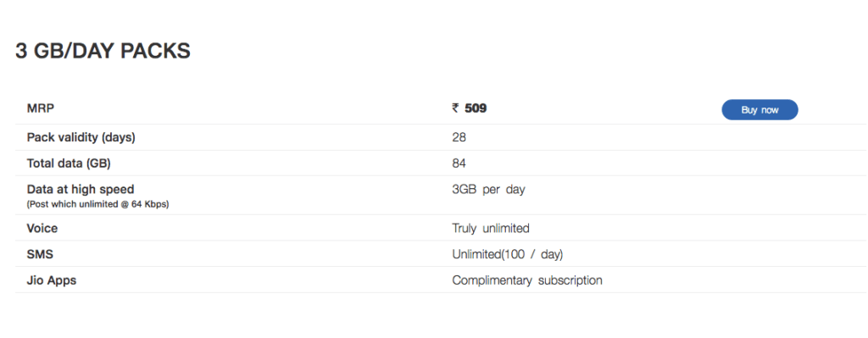The image size is (868, 338).
Task: Click the word unlimited in Voice value
Action: (506, 228)
